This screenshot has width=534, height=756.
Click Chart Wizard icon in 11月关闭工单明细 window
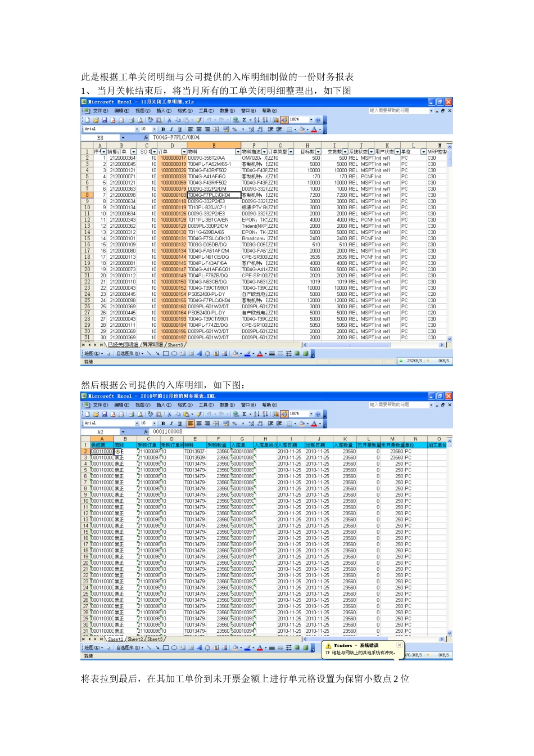[276, 119]
